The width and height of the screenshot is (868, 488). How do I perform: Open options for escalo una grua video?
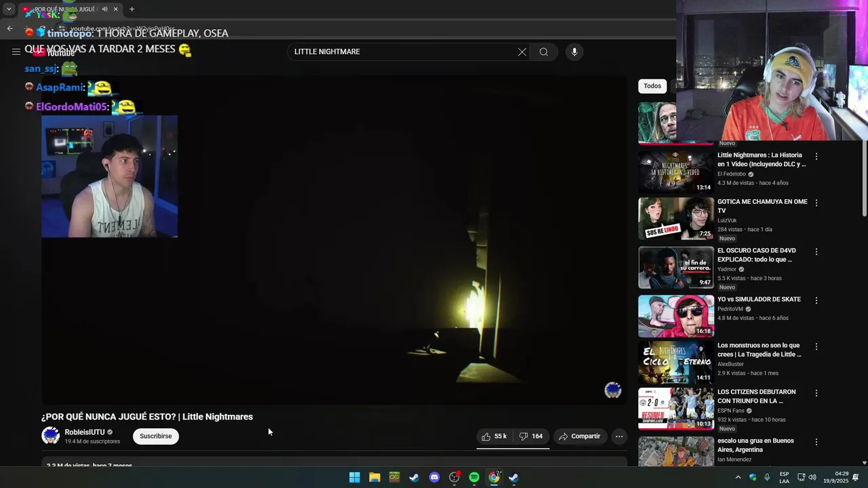[x=816, y=442]
